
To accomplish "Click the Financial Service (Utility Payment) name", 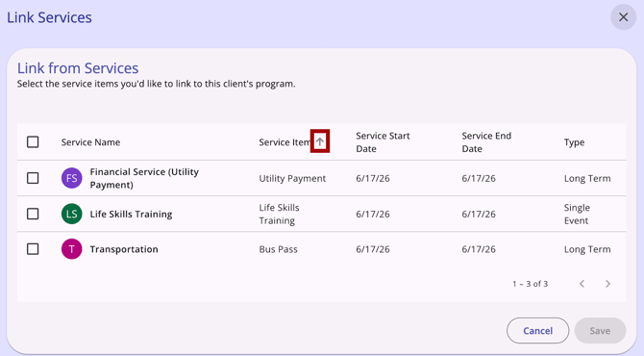I will 144,178.
